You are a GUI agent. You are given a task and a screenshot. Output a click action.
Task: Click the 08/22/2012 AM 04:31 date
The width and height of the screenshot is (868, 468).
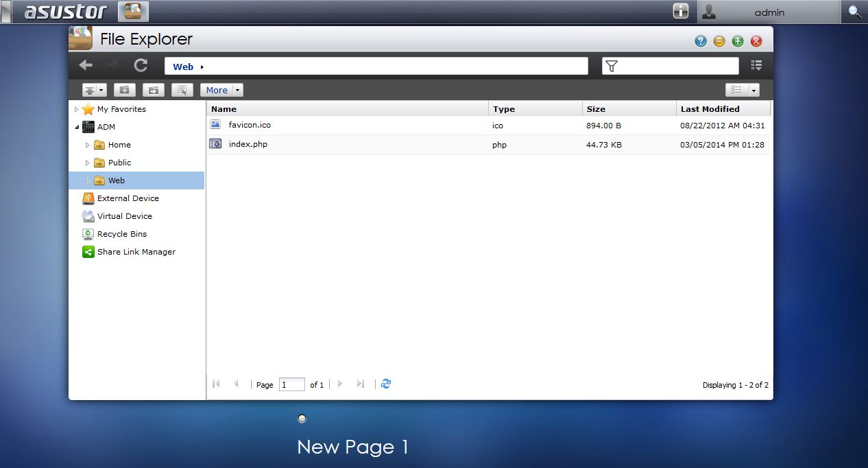click(723, 126)
